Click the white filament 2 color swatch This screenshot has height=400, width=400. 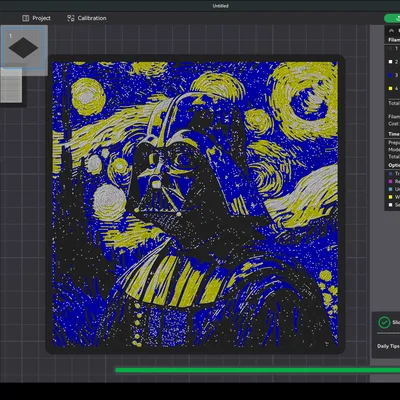(390, 62)
